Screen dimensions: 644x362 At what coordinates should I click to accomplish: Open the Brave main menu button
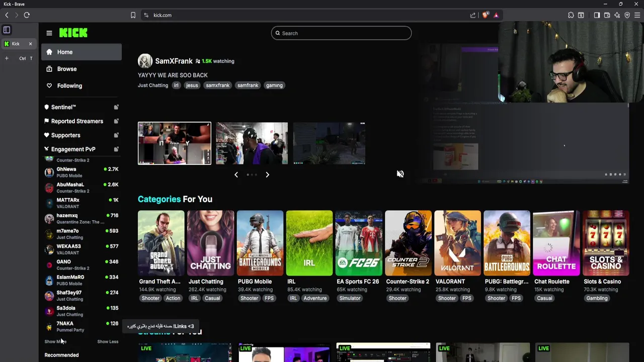click(637, 15)
